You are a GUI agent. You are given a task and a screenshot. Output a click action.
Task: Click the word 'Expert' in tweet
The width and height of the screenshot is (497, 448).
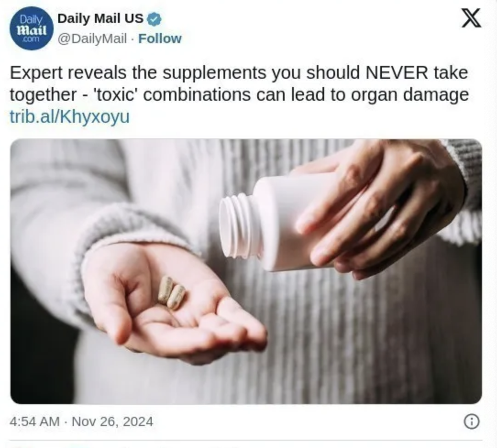coord(36,73)
